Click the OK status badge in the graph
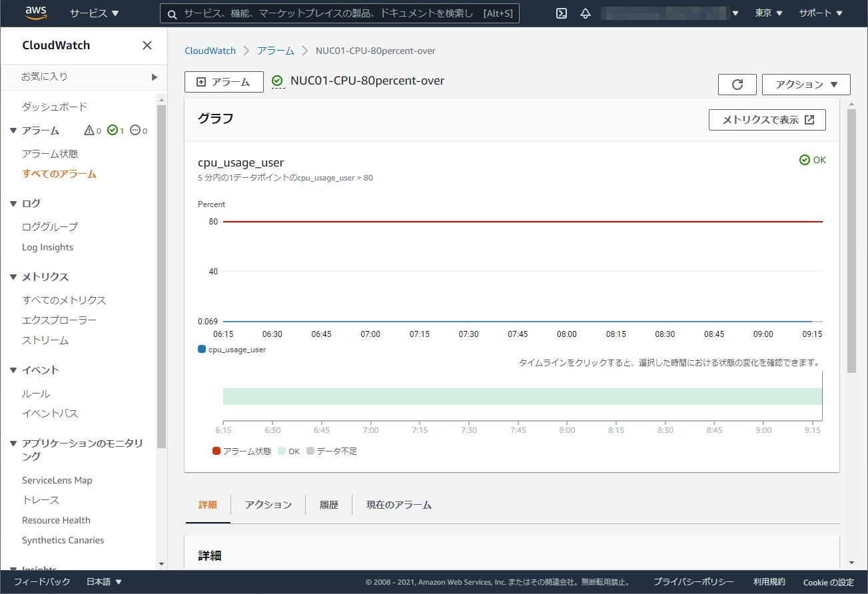The height and width of the screenshot is (594, 868). (813, 160)
